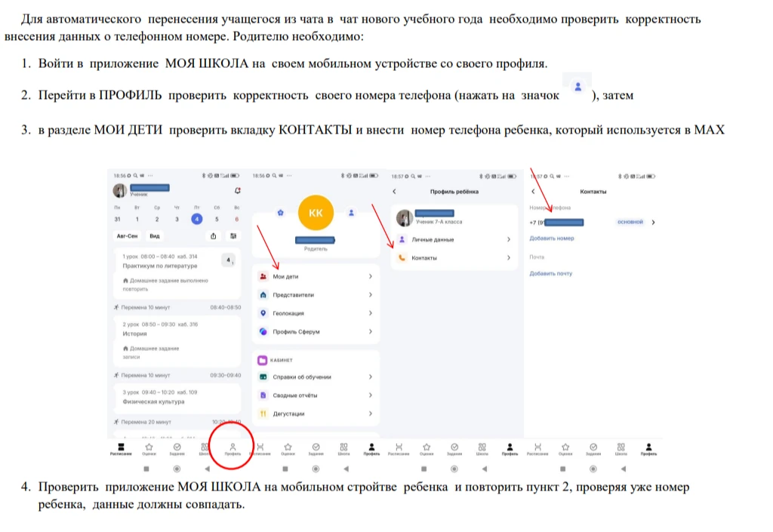Screen dimensions: 773x532
Task: Select day 31 in the week calendar
Action: [x=117, y=219]
